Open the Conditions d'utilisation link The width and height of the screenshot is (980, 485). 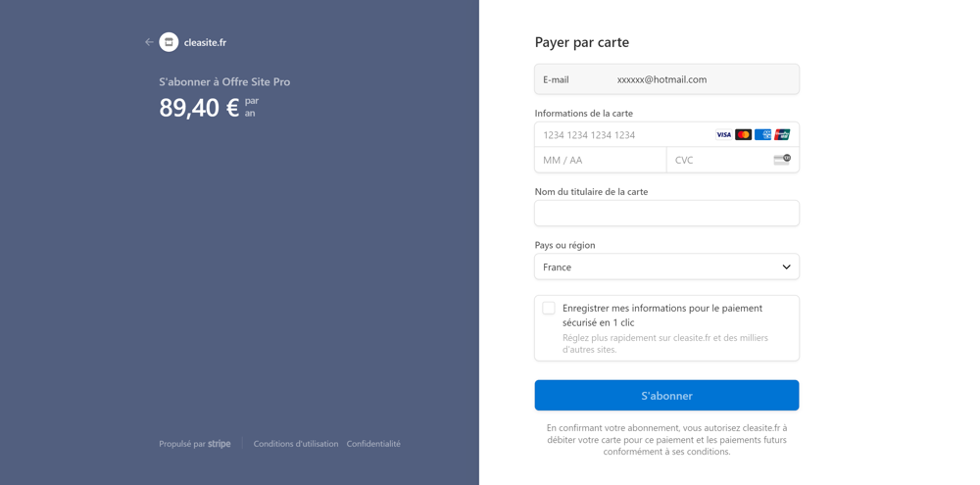pyautogui.click(x=296, y=444)
